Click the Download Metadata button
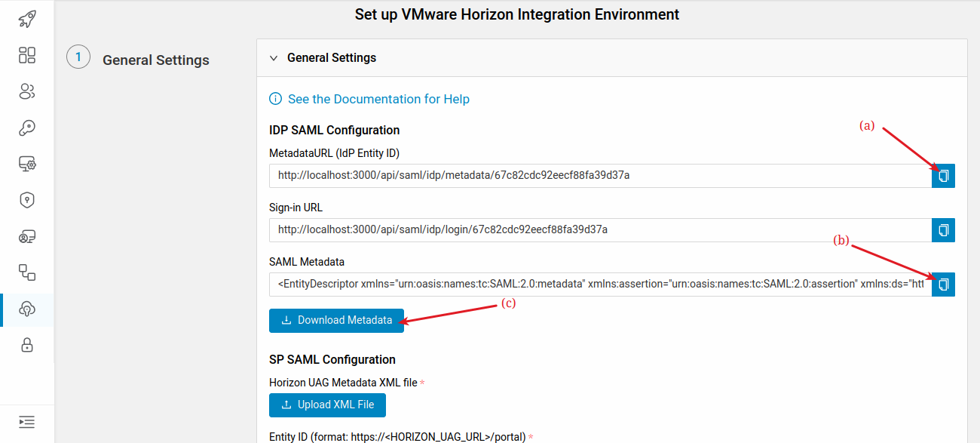The height and width of the screenshot is (443, 980). 336,321
